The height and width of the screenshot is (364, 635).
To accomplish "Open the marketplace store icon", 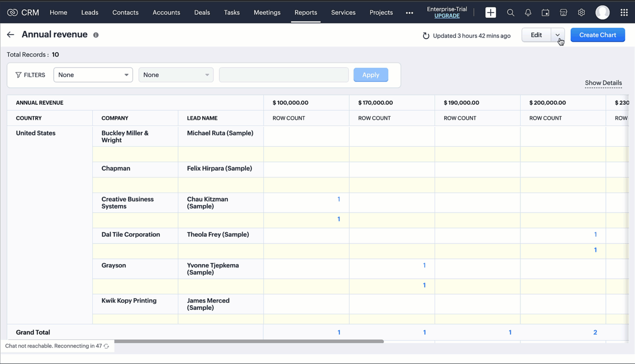I will coord(563,13).
